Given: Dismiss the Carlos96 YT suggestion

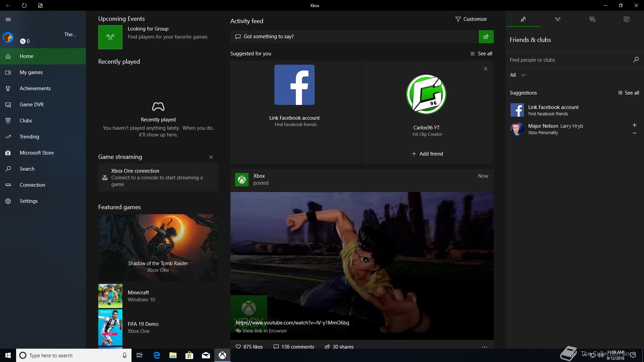Looking at the screenshot, I should pyautogui.click(x=485, y=69).
